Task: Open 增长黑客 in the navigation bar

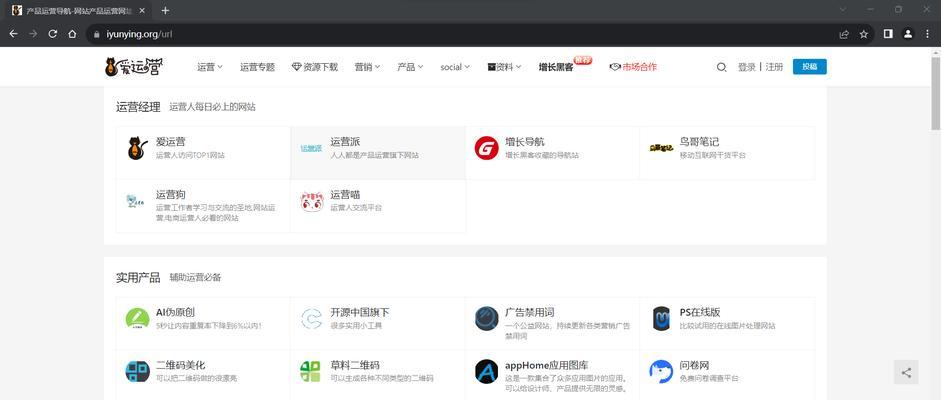Action: (x=556, y=67)
